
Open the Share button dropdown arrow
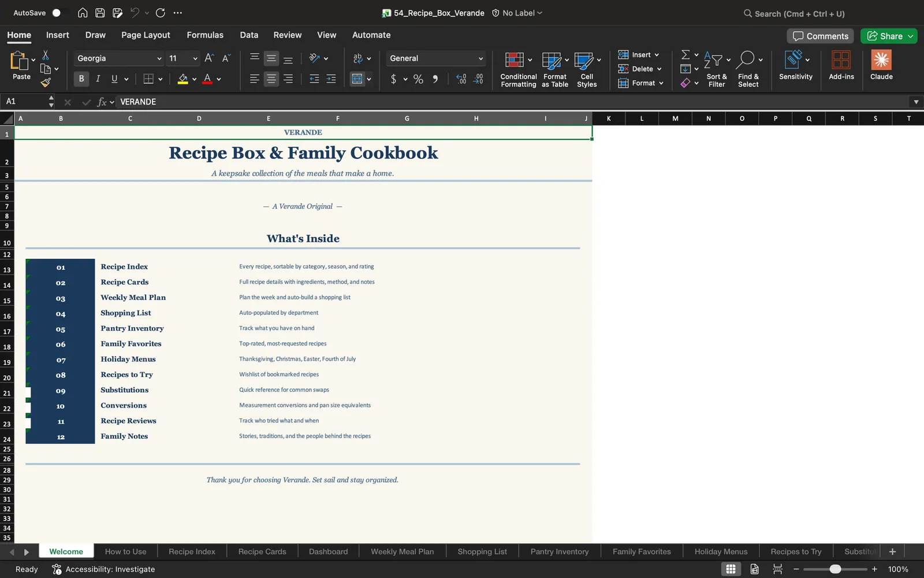911,36
